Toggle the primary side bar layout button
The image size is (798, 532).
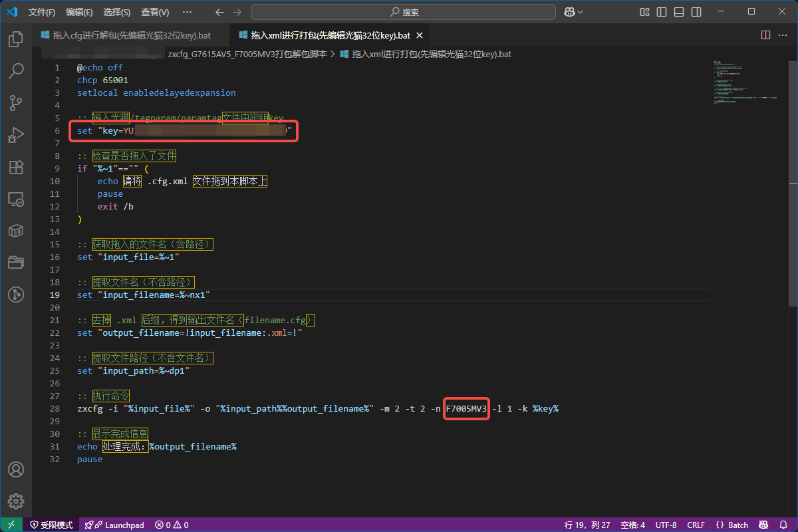point(661,12)
